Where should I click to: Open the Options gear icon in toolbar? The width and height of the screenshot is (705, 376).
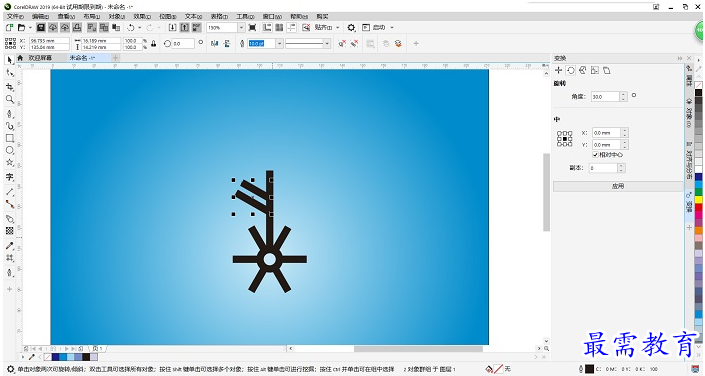351,27
